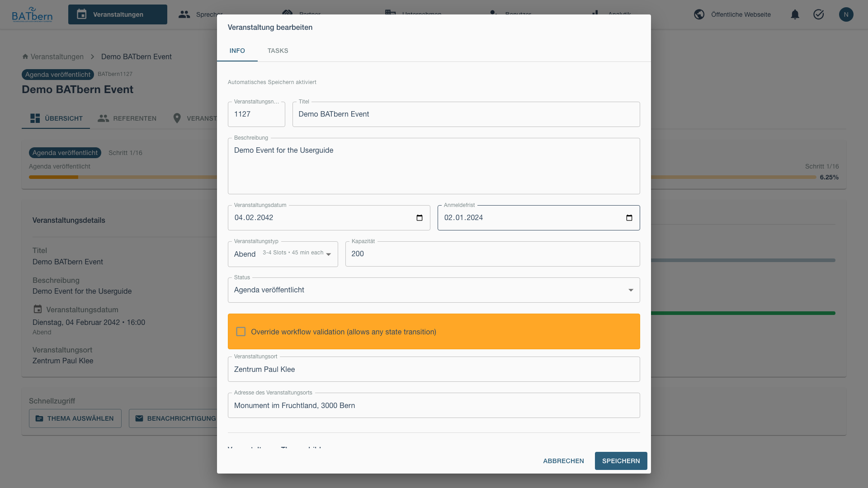Open the Übersicht tab
Screen dimensions: 868x488
click(56, 118)
